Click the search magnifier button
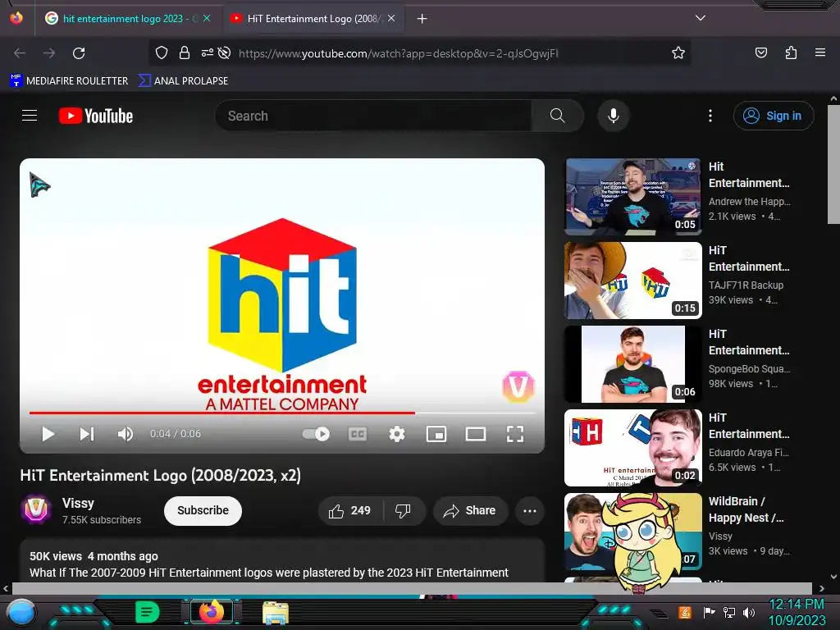Viewport: 840px width, 630px height. [557, 116]
